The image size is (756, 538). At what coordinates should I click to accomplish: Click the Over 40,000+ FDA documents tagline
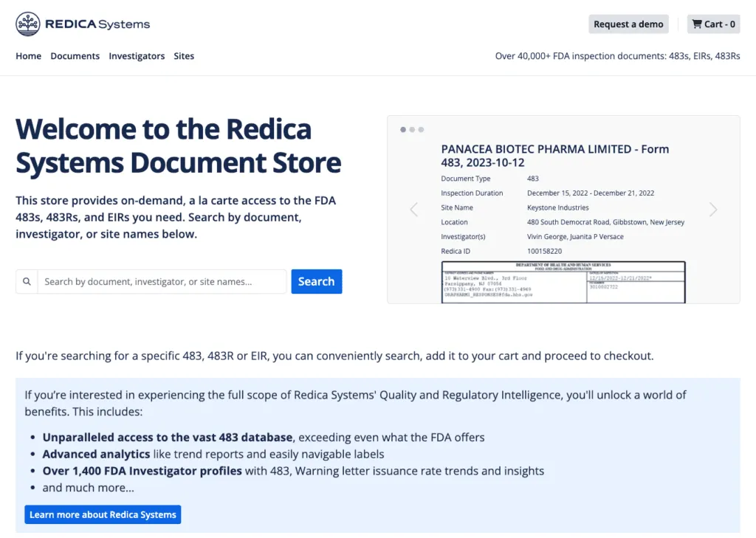(618, 56)
